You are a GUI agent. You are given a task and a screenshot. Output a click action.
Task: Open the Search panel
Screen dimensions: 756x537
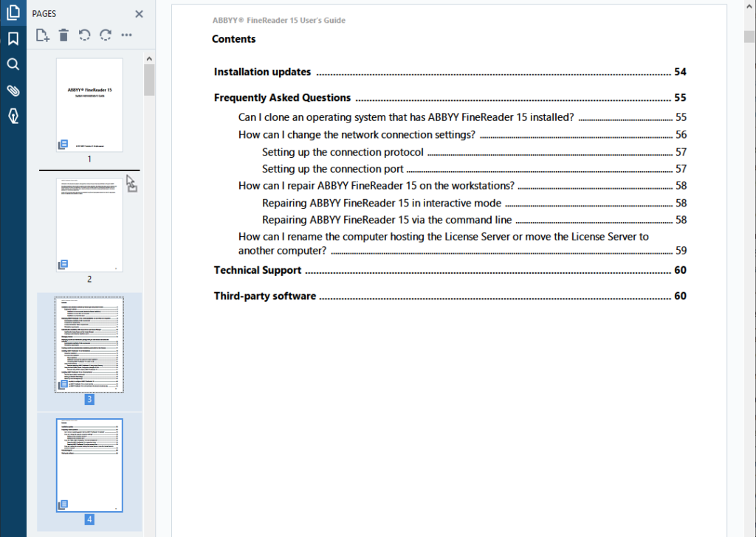(x=13, y=64)
